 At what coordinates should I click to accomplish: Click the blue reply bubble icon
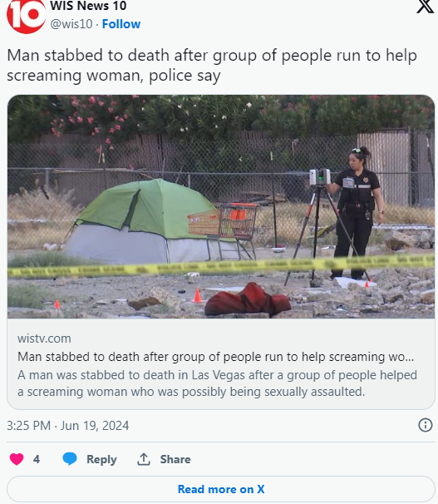click(x=70, y=459)
